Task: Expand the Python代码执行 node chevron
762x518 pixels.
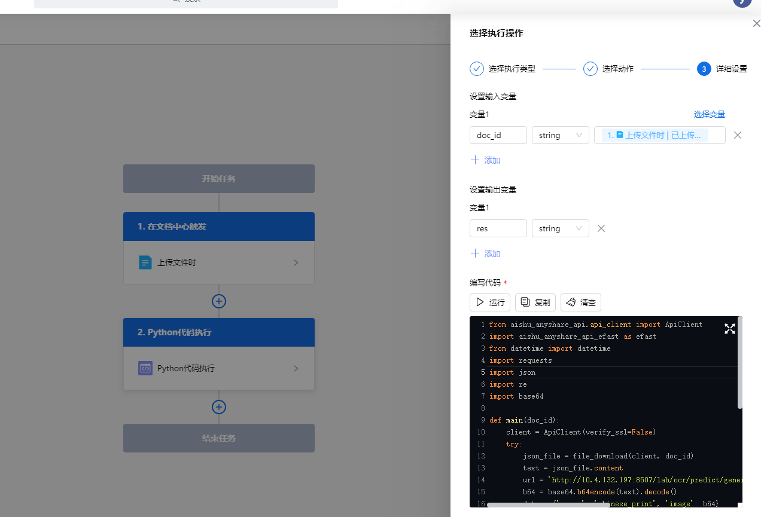Action: coord(295,369)
